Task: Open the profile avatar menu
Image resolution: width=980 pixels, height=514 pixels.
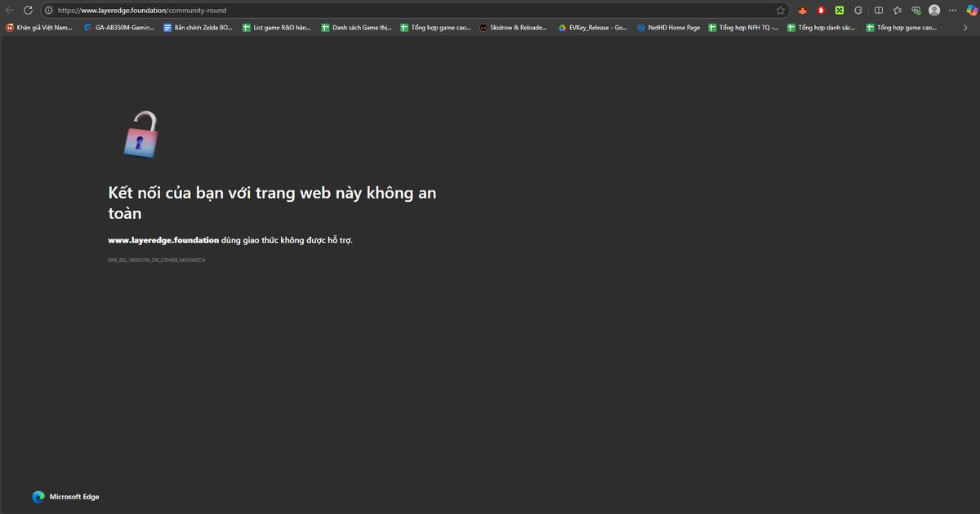Action: tap(934, 11)
